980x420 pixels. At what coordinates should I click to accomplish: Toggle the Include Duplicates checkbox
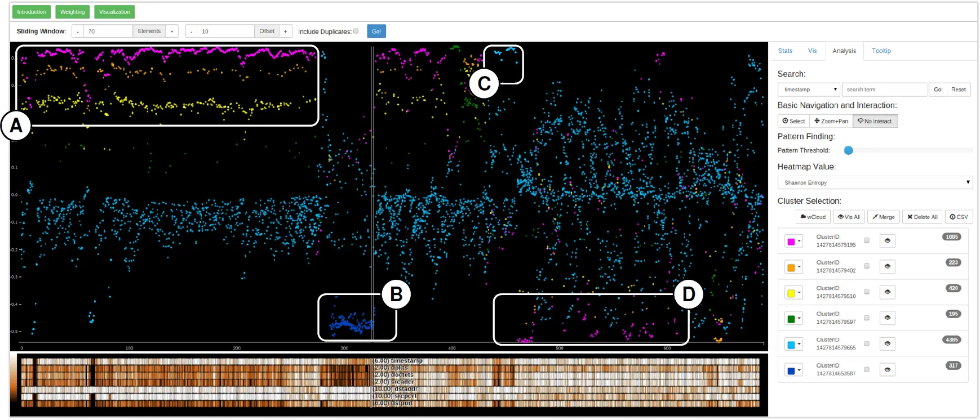click(356, 31)
